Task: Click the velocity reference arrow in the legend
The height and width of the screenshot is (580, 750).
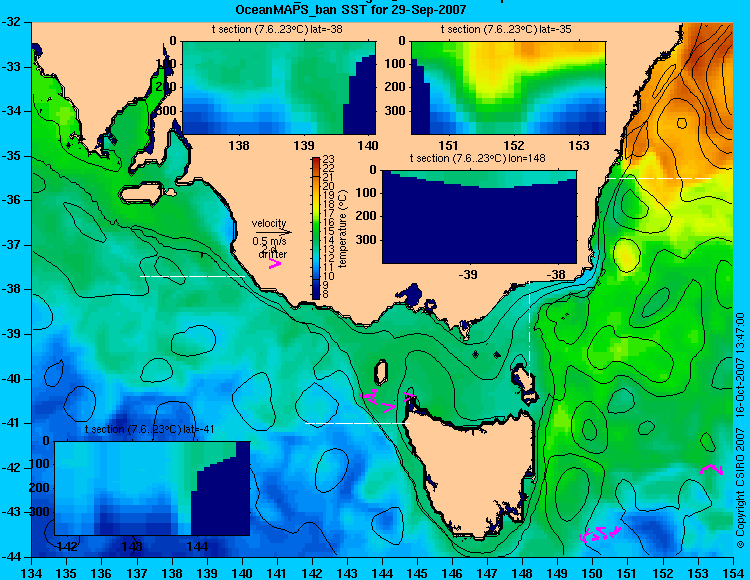Action: tap(273, 233)
